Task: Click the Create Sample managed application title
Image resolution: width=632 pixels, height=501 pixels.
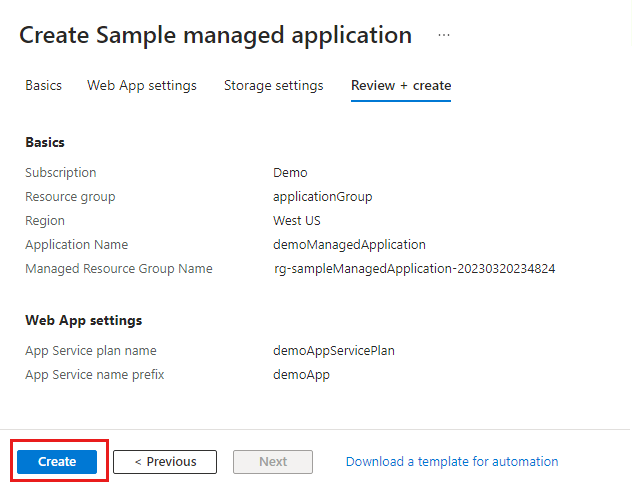Action: [x=215, y=35]
